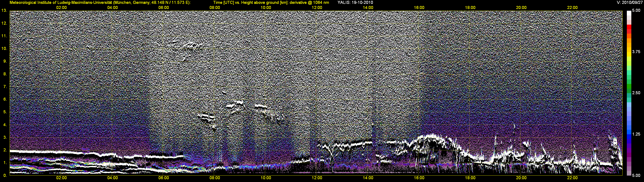Click the 14:00 label on the bottom time axis
This screenshot has height=182, width=644.
368,178
